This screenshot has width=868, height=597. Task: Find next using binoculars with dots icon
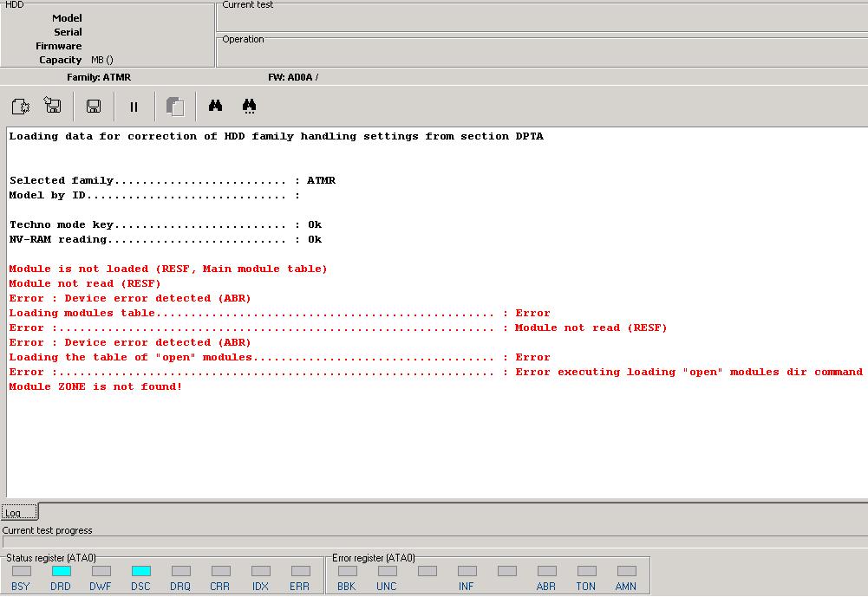249,107
